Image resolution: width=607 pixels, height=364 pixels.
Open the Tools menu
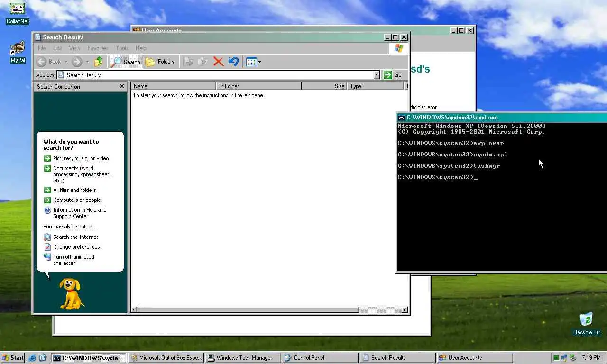(x=122, y=48)
